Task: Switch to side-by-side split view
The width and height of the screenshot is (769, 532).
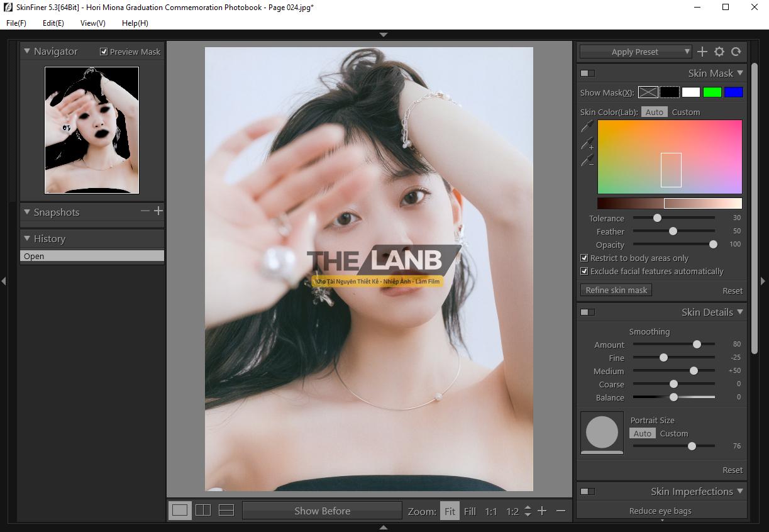Action: click(203, 510)
